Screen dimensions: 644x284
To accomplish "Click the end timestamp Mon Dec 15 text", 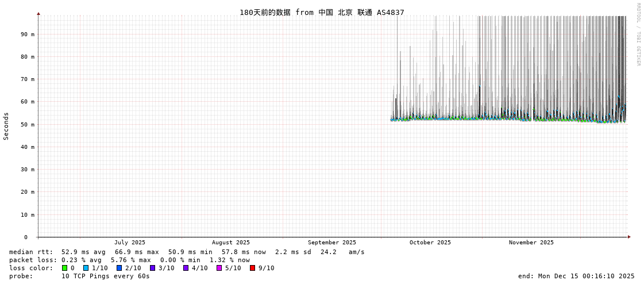I will tap(576, 276).
